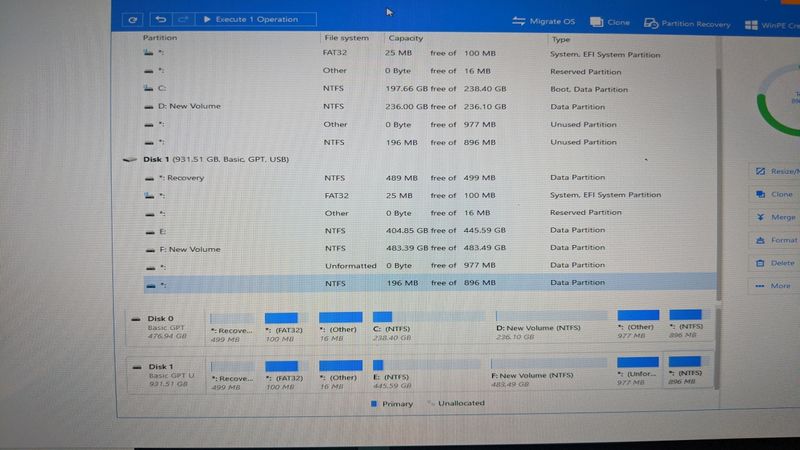Open Migrate OS wizard
The height and width of the screenshot is (450, 800).
543,21
